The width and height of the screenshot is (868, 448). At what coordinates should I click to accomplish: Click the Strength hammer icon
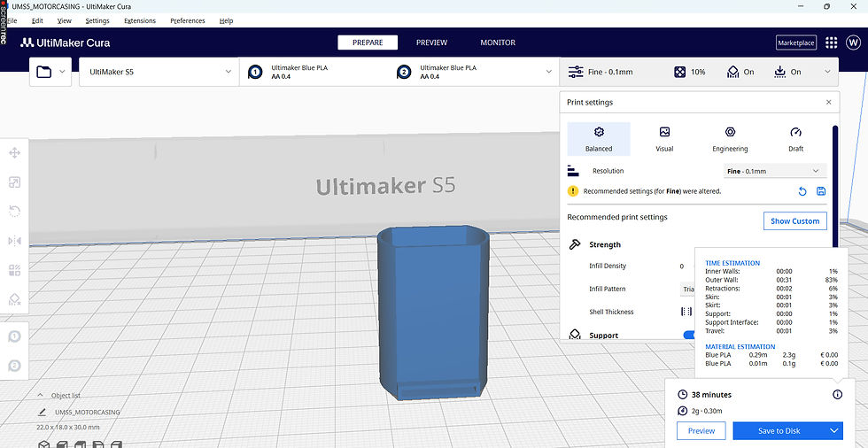click(x=575, y=244)
